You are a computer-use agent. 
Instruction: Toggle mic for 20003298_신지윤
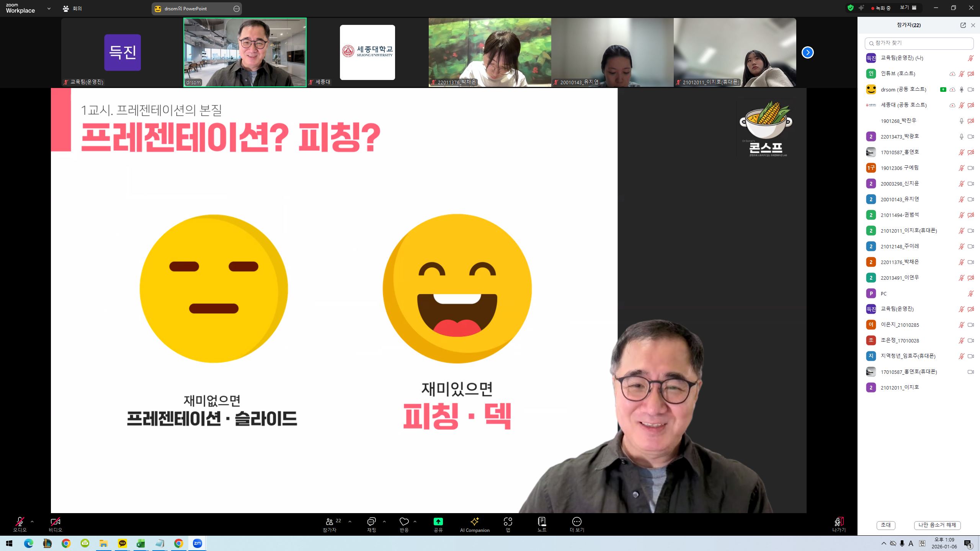961,184
